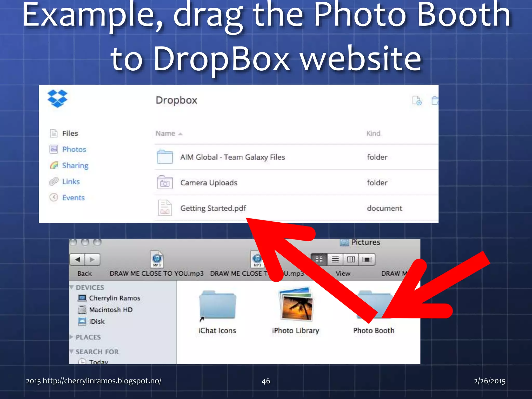Click the Kind column header
Image resolution: width=532 pixels, height=399 pixels.
pos(373,134)
